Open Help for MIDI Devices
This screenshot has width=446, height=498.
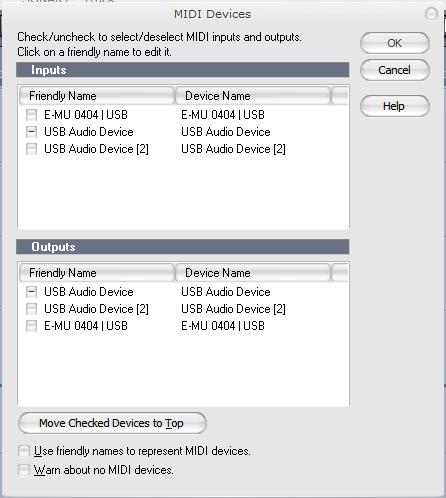click(x=395, y=106)
